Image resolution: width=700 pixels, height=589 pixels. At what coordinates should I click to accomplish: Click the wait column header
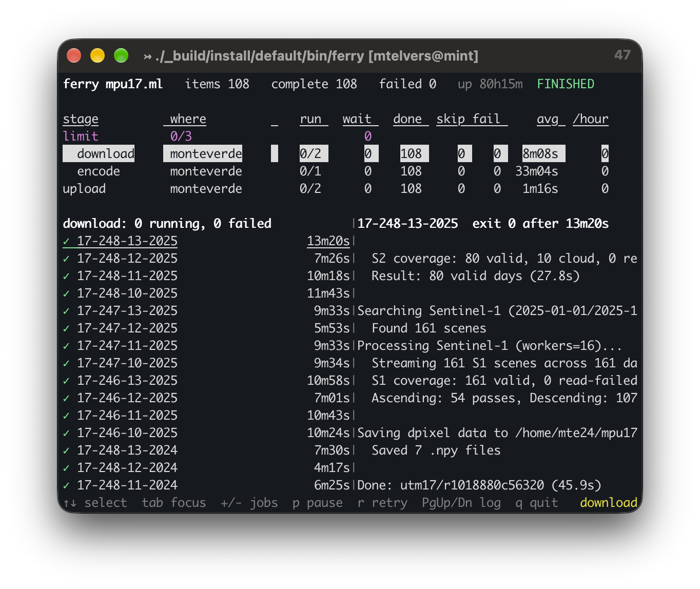pos(357,119)
